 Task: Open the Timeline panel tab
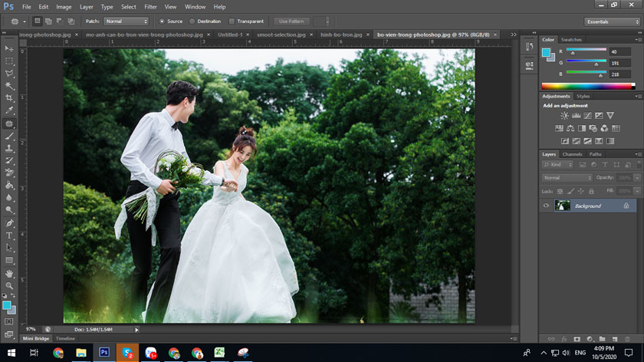pos(65,338)
